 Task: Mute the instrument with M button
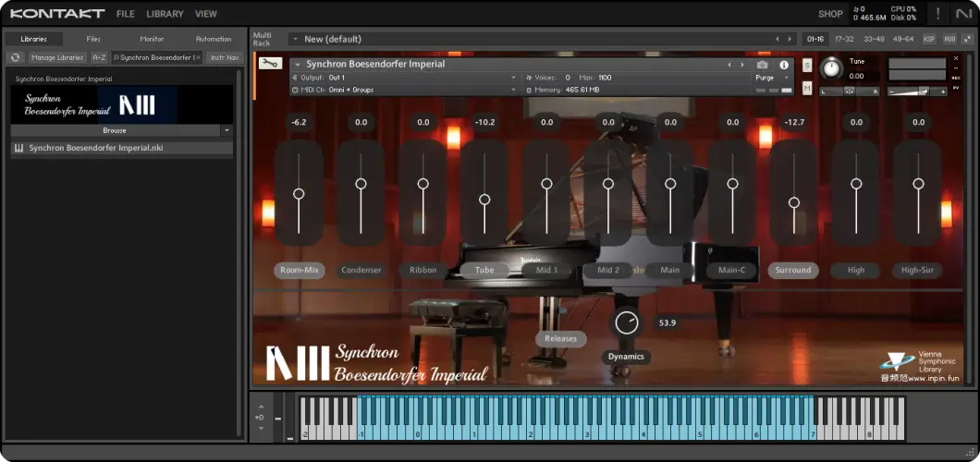807,89
